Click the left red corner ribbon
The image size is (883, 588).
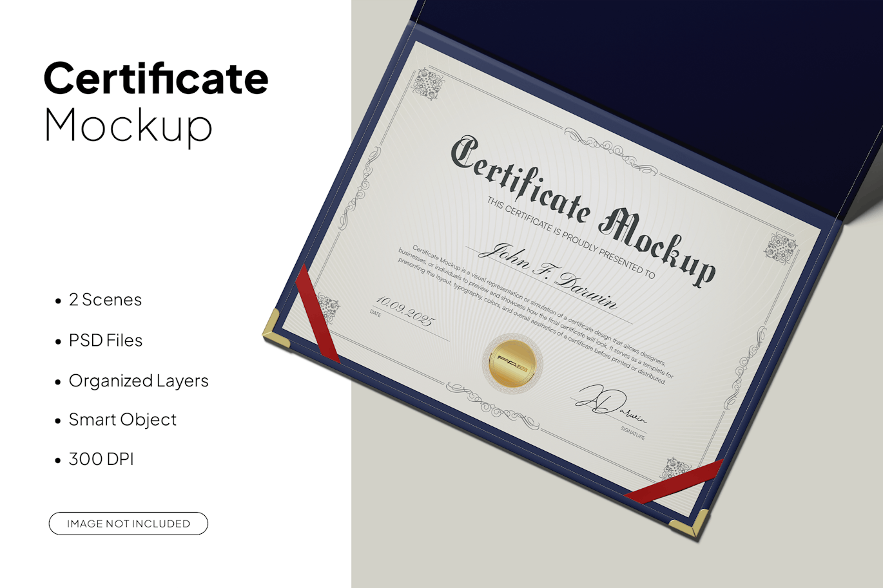pos(316,315)
